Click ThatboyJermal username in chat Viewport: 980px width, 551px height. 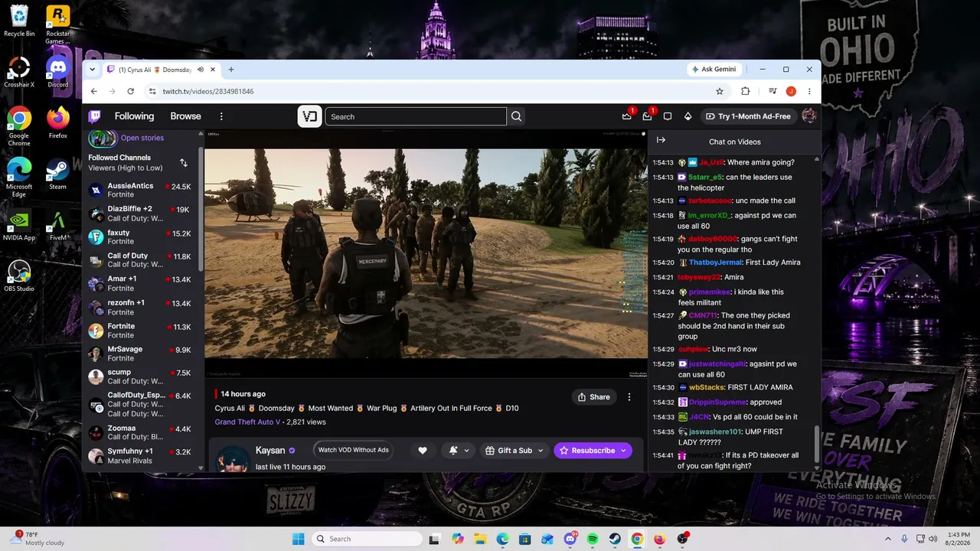714,262
